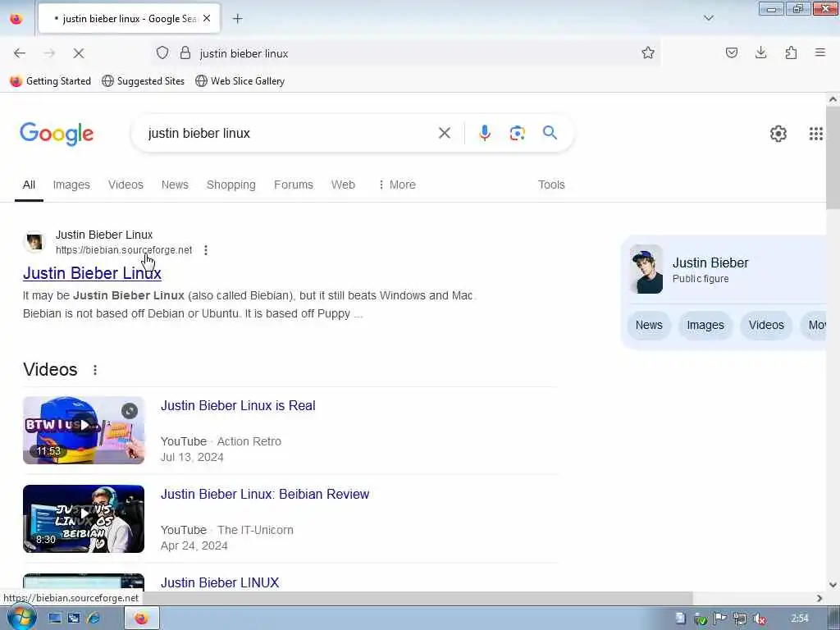
Task: Click the Justin Bieber portrait thumbnail
Action: [x=646, y=269]
